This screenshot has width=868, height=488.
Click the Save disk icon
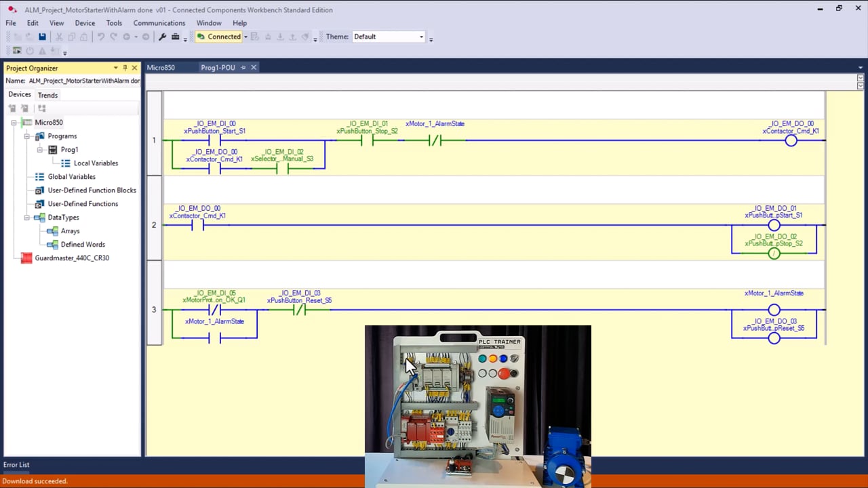click(x=42, y=37)
